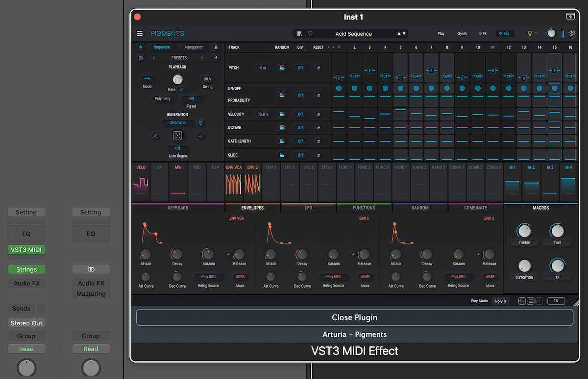588x379 pixels.
Task: Click the ENV 2 modulation source thumbnail
Action: click(253, 182)
